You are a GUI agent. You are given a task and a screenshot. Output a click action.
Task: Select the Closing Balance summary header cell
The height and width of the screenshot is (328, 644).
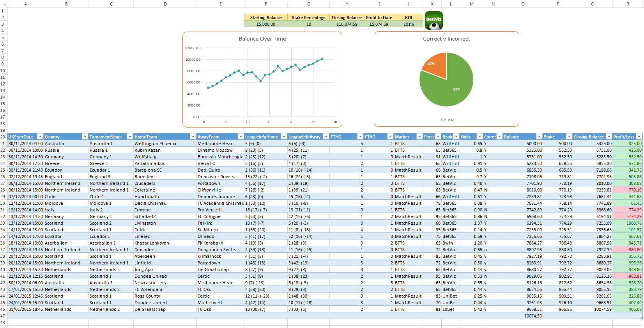[x=347, y=18]
